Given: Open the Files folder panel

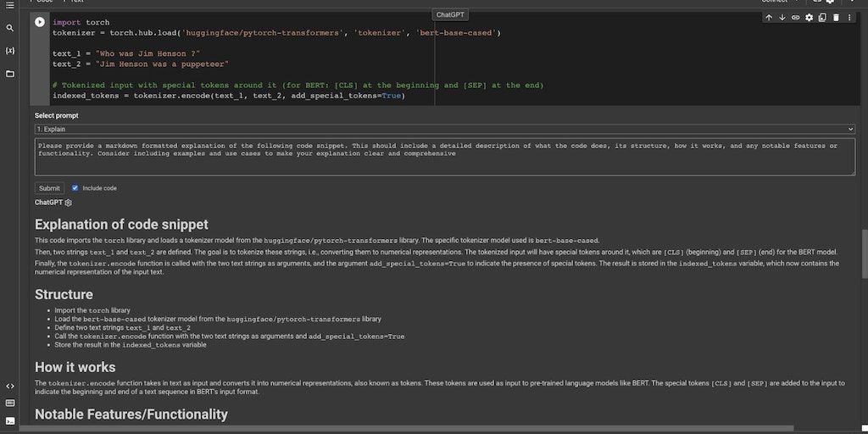Looking at the screenshot, I should click(x=10, y=74).
